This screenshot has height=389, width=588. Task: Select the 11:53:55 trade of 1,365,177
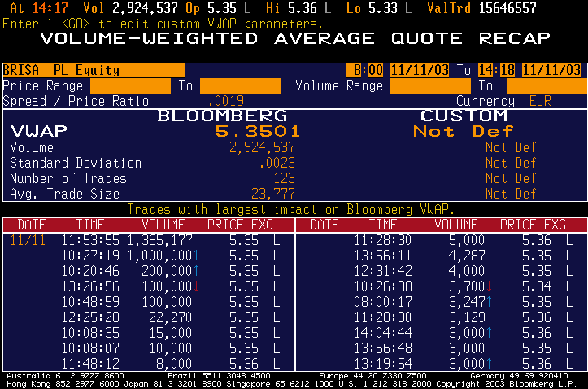pos(149,240)
